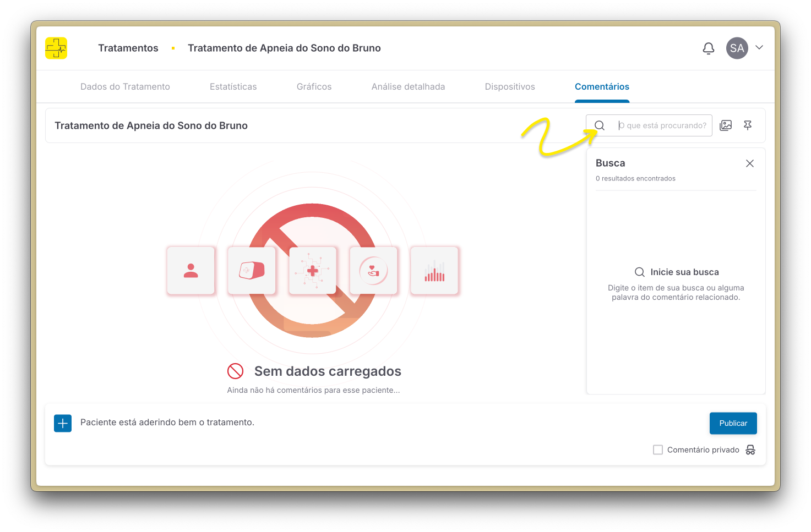This screenshot has height=532, width=811.
Task: Select the Análise detalhada tab
Action: pyautogui.click(x=408, y=87)
